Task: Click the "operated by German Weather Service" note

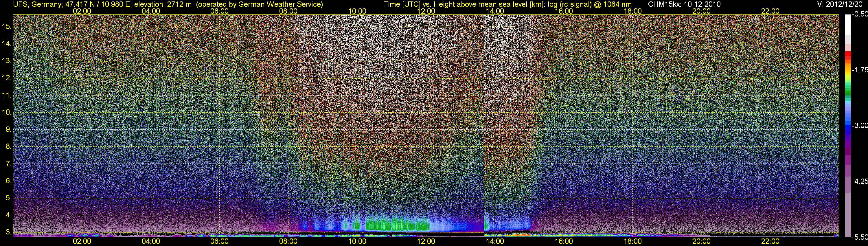Action: click(260, 4)
